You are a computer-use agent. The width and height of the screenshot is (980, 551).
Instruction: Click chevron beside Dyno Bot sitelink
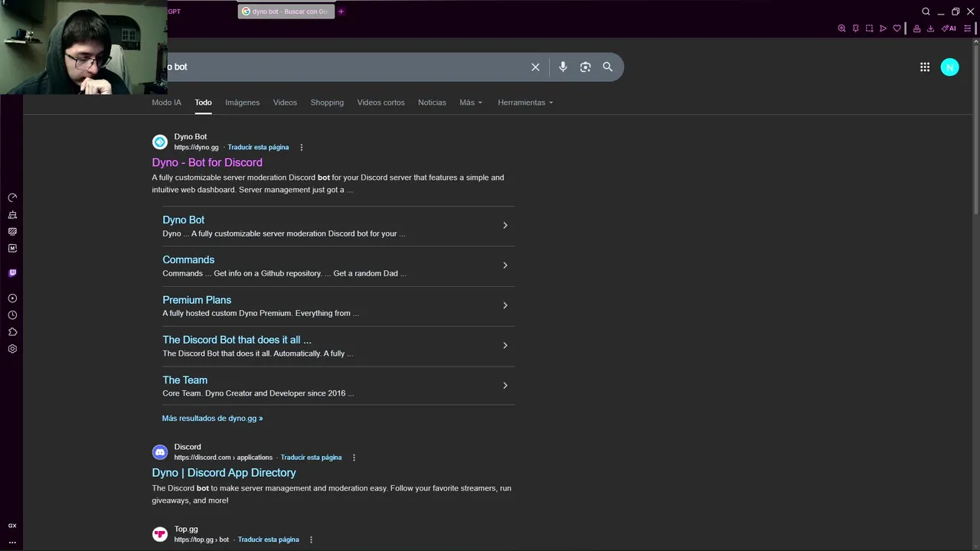pyautogui.click(x=505, y=225)
